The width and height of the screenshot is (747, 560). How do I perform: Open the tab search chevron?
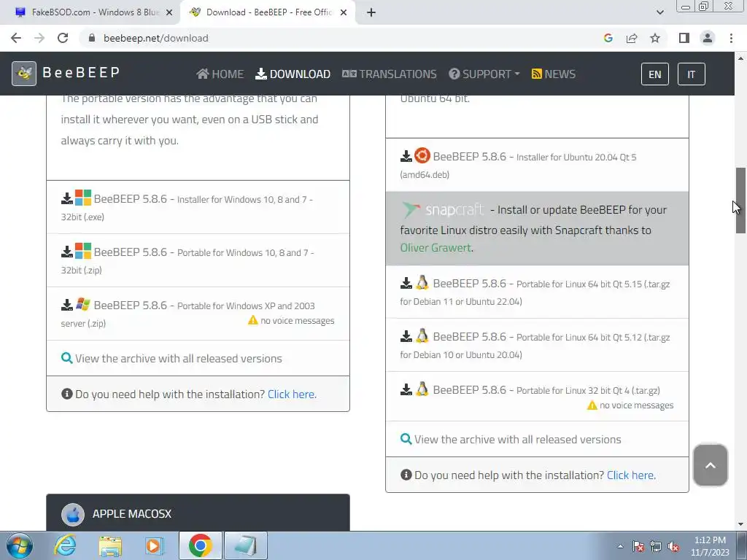659,12
